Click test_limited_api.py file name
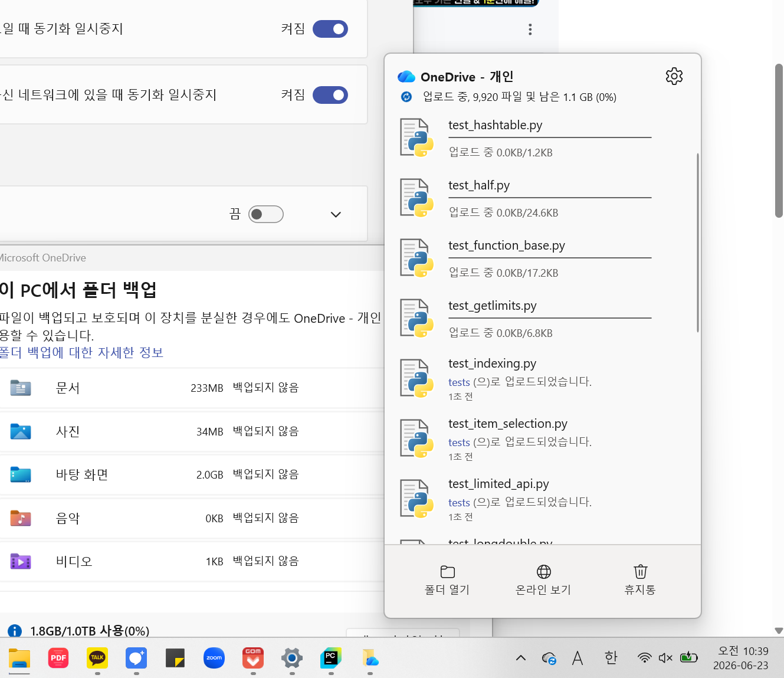This screenshot has width=784, height=678. click(498, 484)
